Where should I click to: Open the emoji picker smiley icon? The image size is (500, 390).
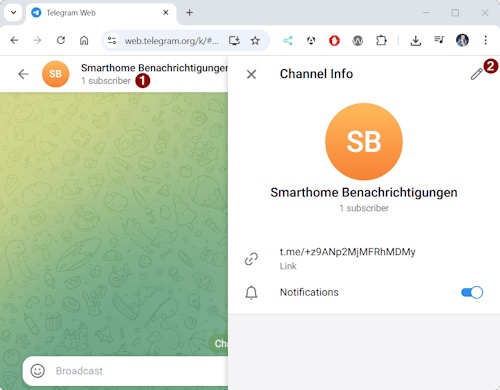click(x=38, y=371)
